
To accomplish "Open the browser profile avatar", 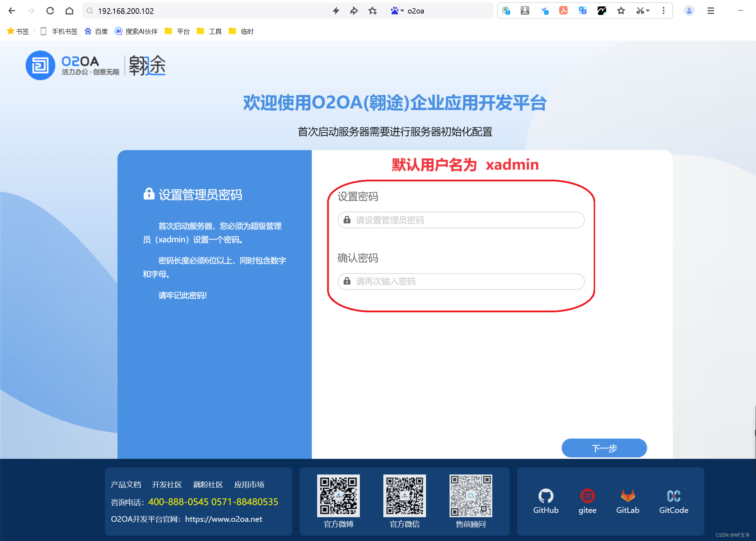I will (x=689, y=11).
